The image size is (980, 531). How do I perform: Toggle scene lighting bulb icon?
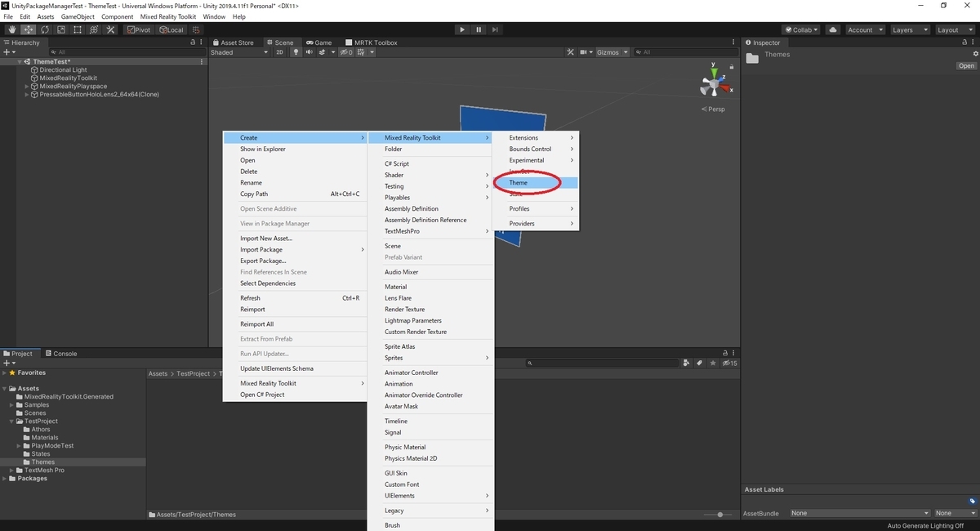tap(296, 52)
